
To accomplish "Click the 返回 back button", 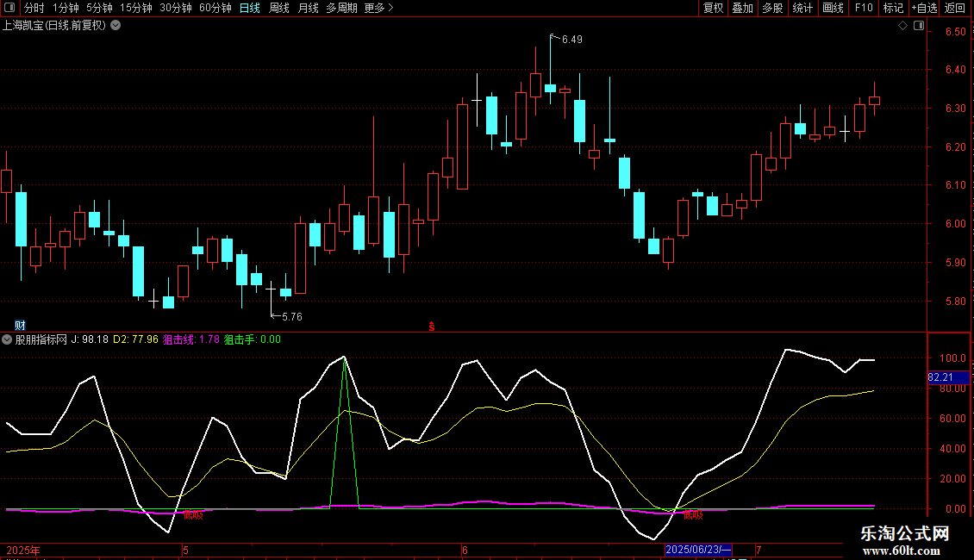I will point(955,8).
